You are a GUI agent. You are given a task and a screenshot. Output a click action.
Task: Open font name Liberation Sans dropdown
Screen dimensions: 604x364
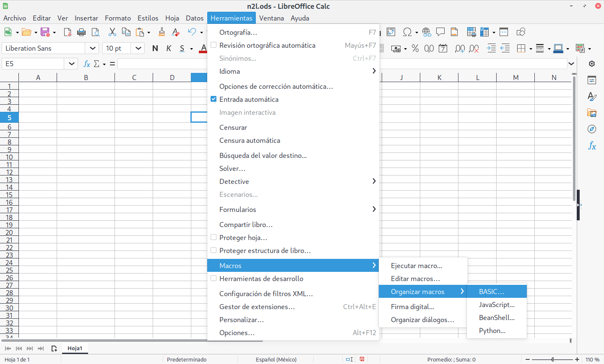[x=93, y=48]
